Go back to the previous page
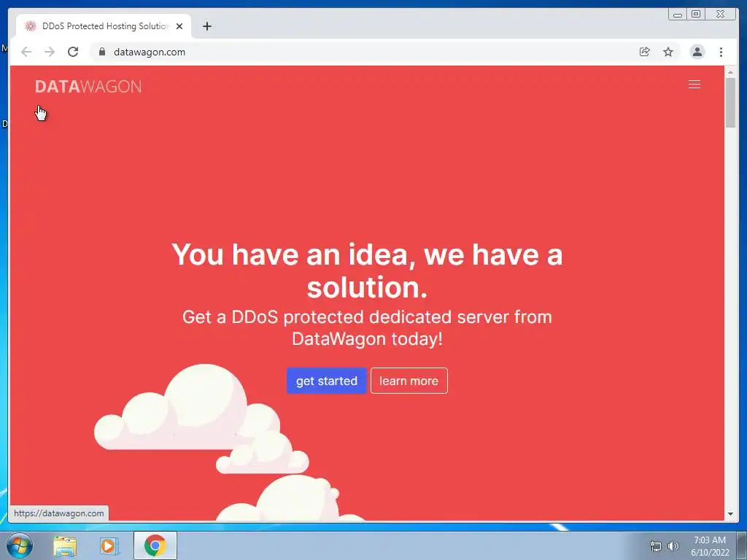747x560 pixels. 27,52
